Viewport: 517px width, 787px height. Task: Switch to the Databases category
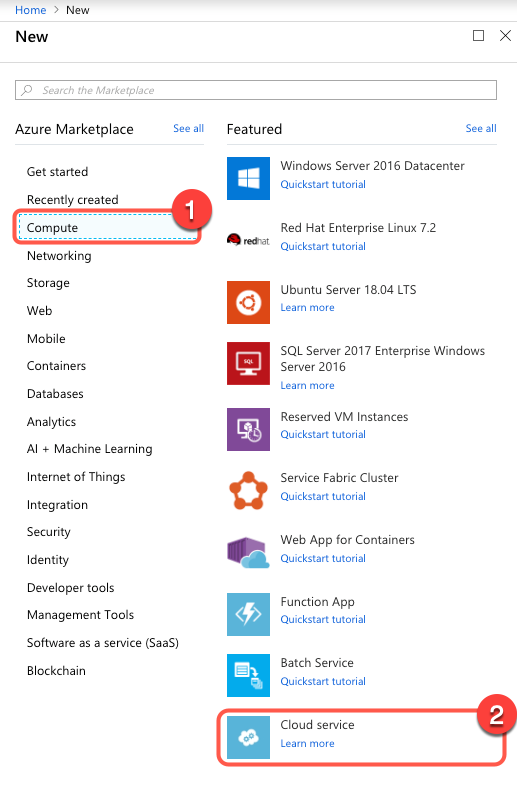(55, 394)
